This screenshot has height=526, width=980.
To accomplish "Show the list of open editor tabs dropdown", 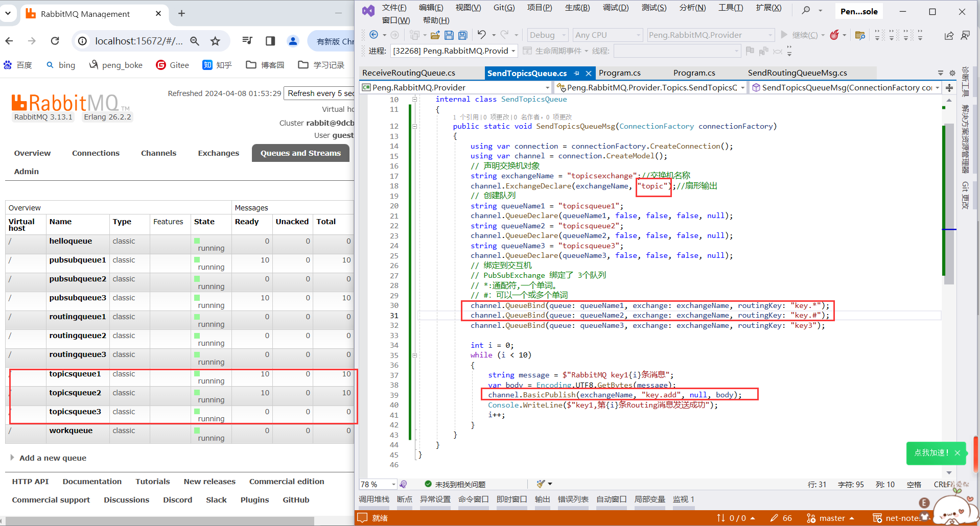I will (941, 73).
